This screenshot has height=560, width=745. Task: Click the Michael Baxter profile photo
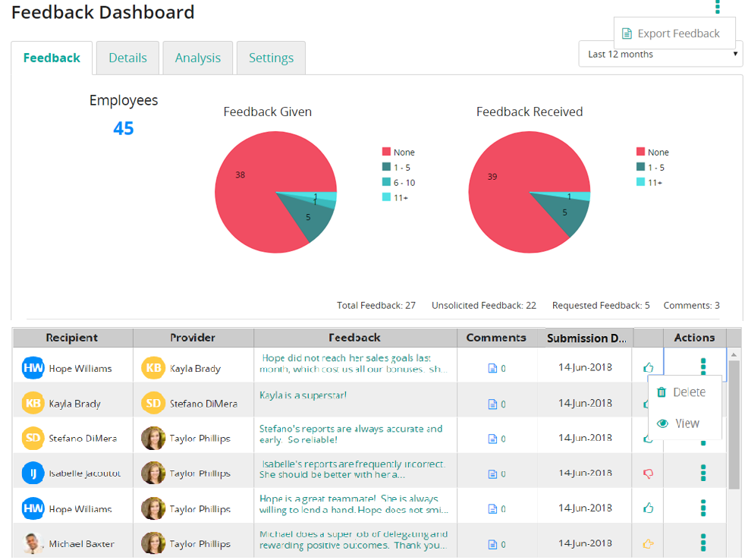tap(33, 543)
